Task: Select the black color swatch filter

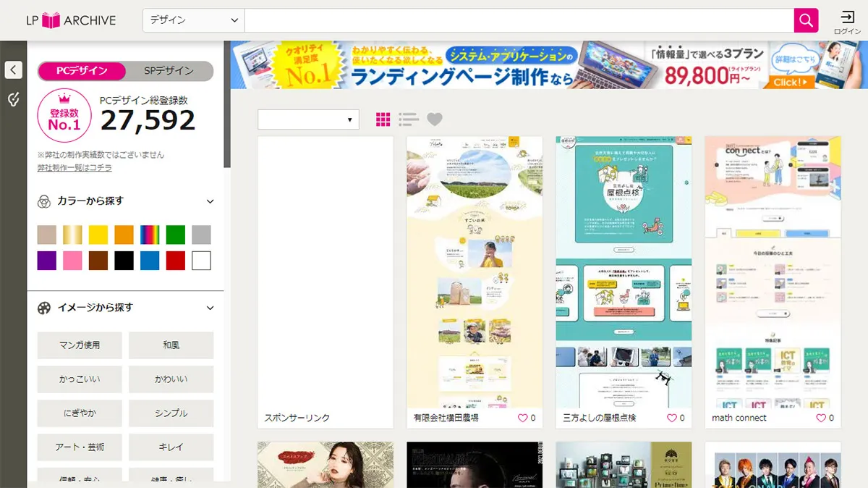Action: tap(124, 260)
